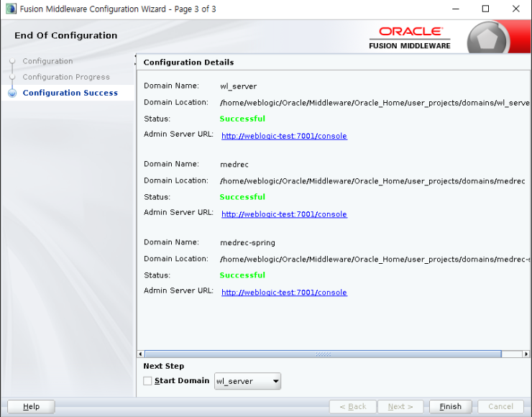
Task: Click the Configuration Details heading
Action: [188, 63]
